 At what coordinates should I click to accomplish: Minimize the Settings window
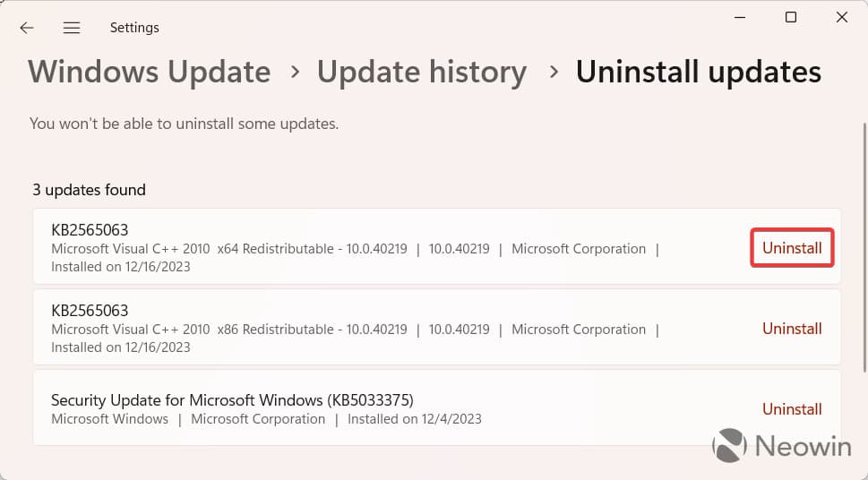click(x=740, y=17)
